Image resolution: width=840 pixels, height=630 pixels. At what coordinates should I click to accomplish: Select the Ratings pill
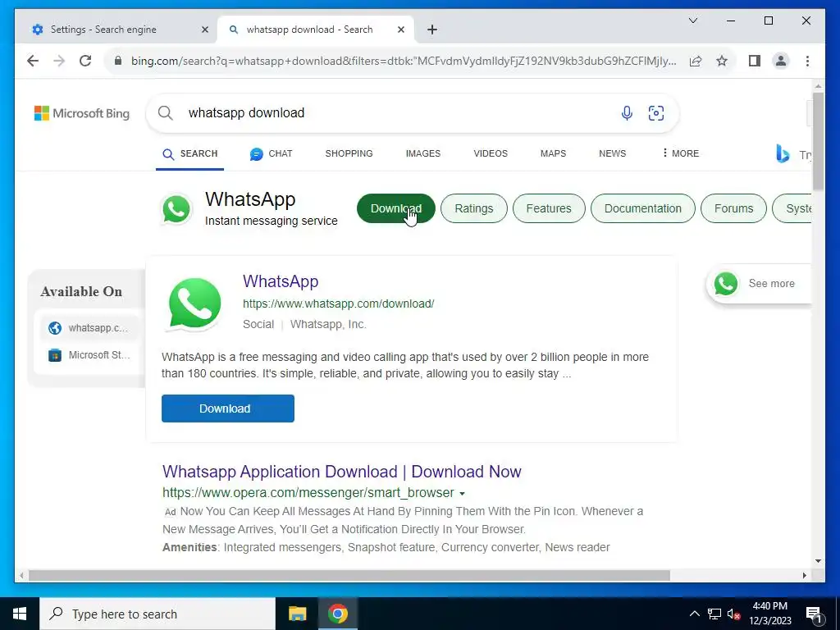473,208
